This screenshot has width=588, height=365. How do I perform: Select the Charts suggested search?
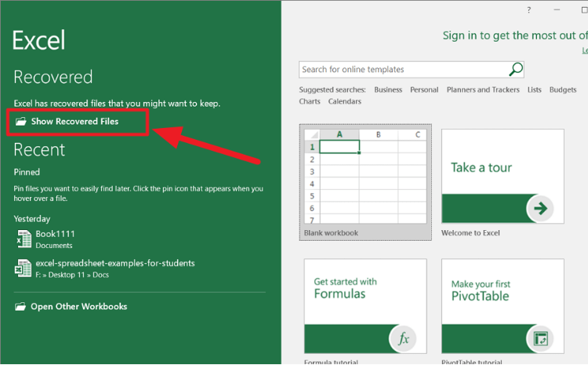[310, 101]
